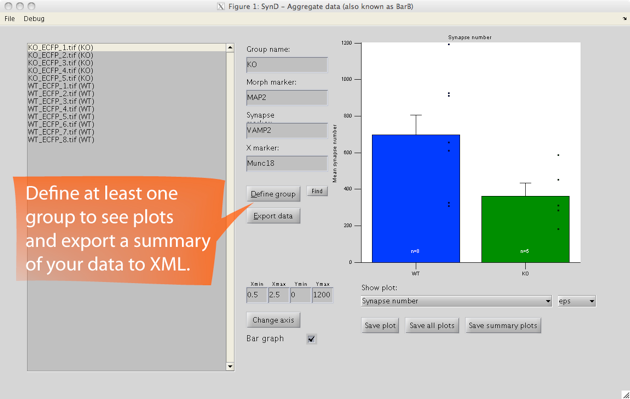Image resolution: width=630 pixels, height=399 pixels.
Task: Open the File menu
Action: click(x=10, y=18)
